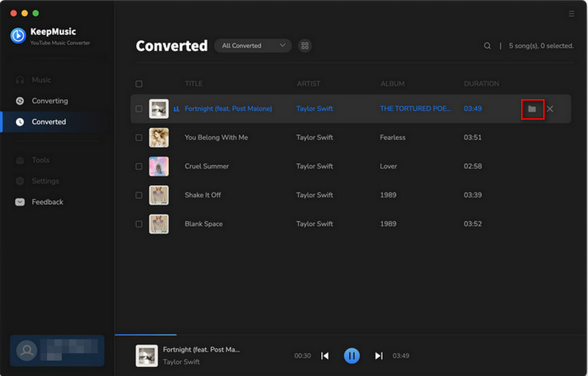Click album 'Fearless'
This screenshot has height=376, width=588.
(392, 138)
